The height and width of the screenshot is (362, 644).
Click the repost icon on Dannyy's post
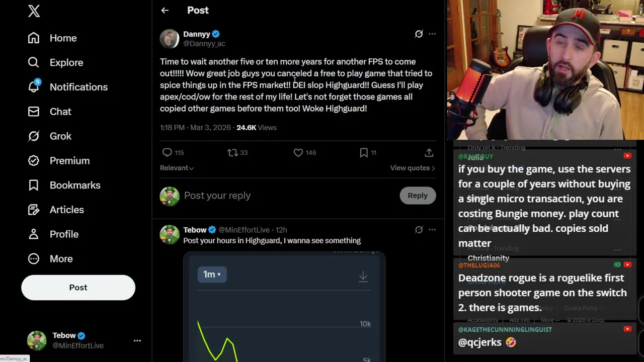tap(232, 152)
